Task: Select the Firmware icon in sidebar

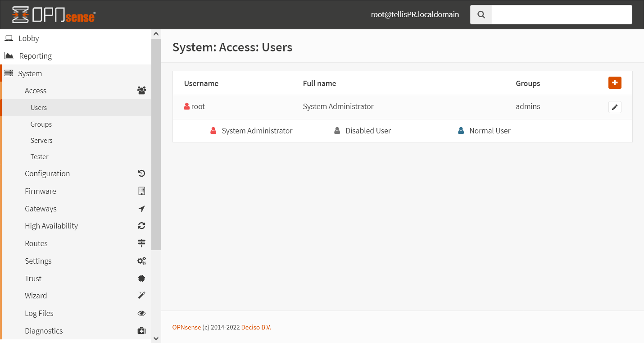Action: coord(141,191)
